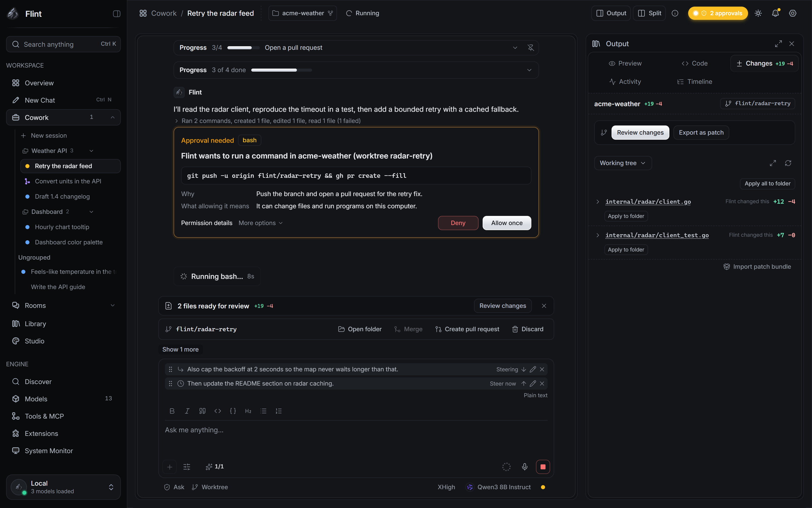
Task: Insert a bulleted list in composer
Action: tap(263, 411)
